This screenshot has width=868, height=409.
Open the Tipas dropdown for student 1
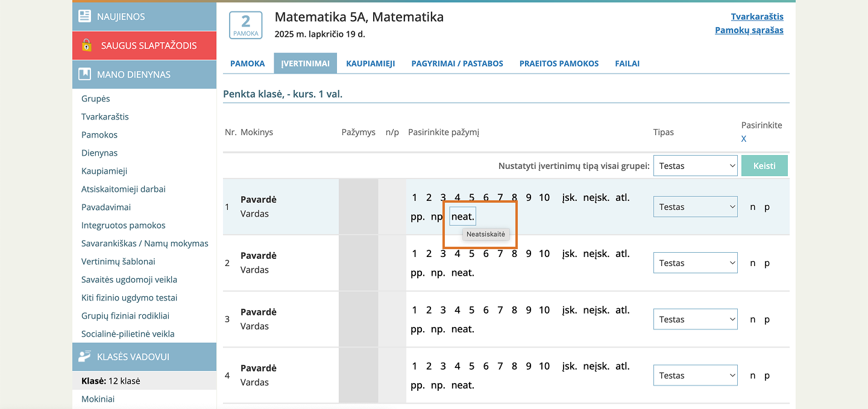(695, 207)
